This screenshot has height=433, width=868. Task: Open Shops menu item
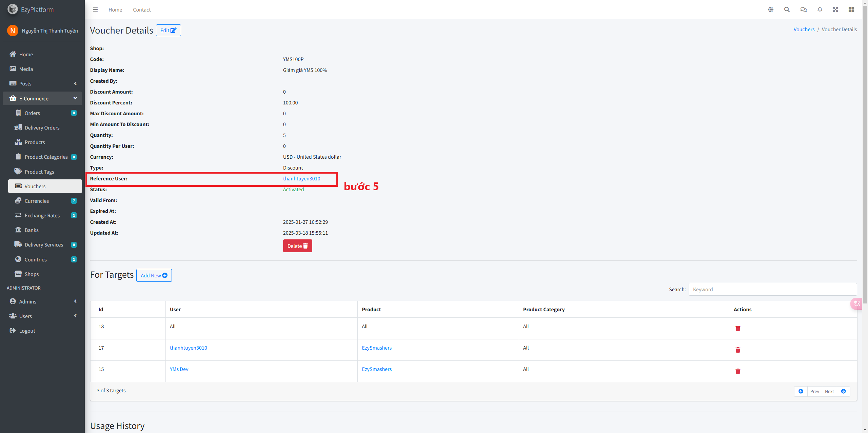coord(45,274)
